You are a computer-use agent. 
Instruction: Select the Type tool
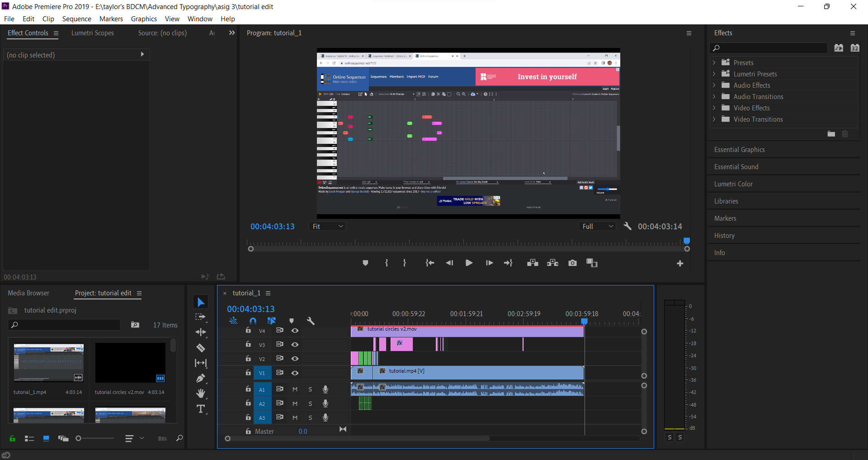[x=201, y=409]
